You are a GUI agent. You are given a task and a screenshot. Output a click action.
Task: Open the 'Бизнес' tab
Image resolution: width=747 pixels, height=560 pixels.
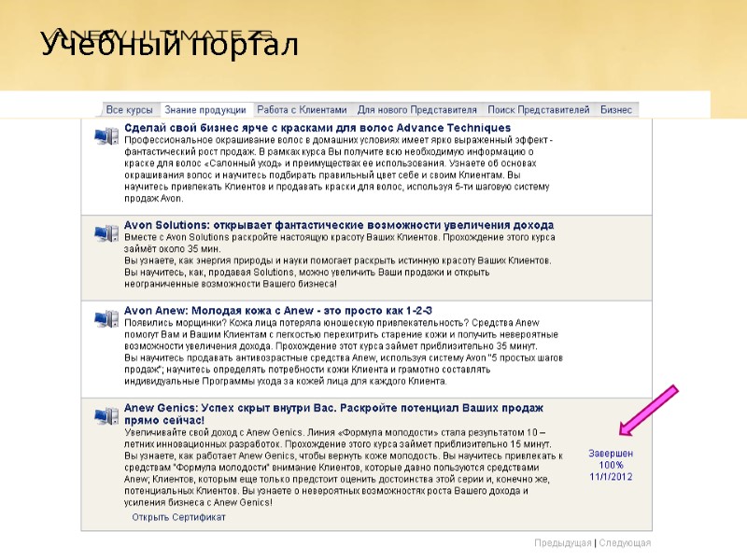coord(616,109)
